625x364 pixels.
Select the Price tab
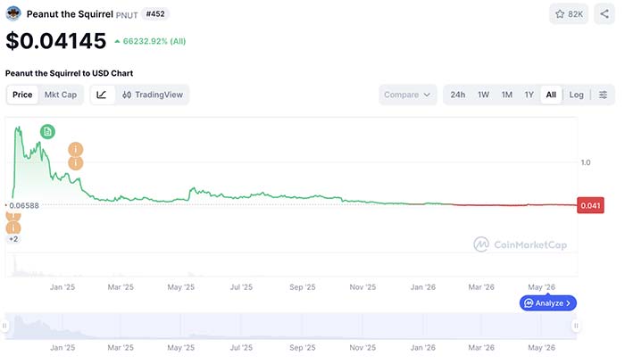[x=22, y=95]
